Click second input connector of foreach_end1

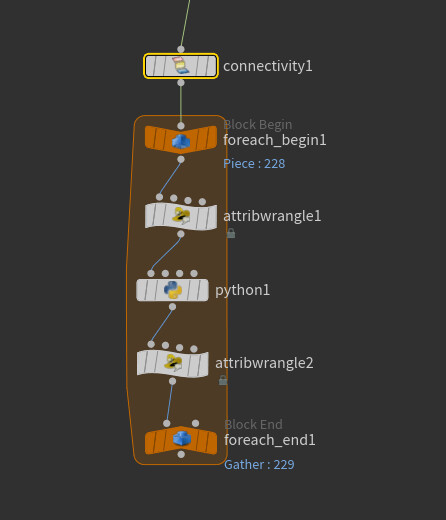(196, 423)
